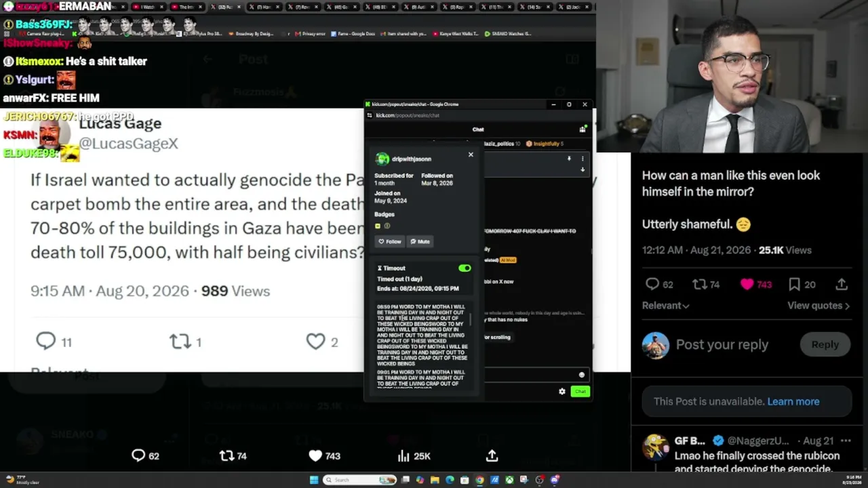868x488 pixels.
Task: Open the taskbar clock and date
Action: click(851, 480)
